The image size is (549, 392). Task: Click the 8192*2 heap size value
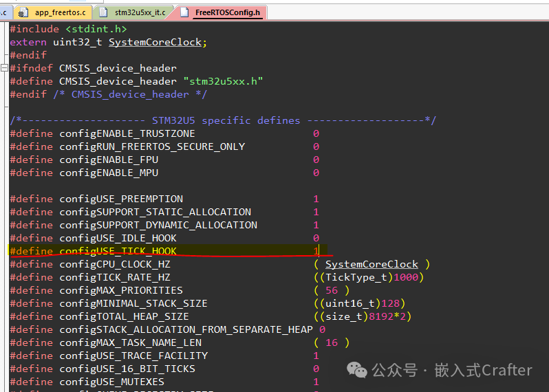point(387,317)
